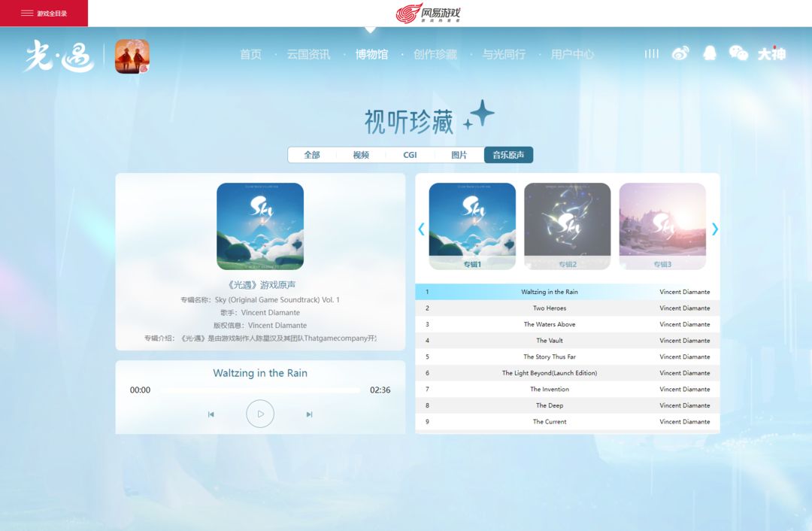Click the 02:36 track duration

click(380, 390)
